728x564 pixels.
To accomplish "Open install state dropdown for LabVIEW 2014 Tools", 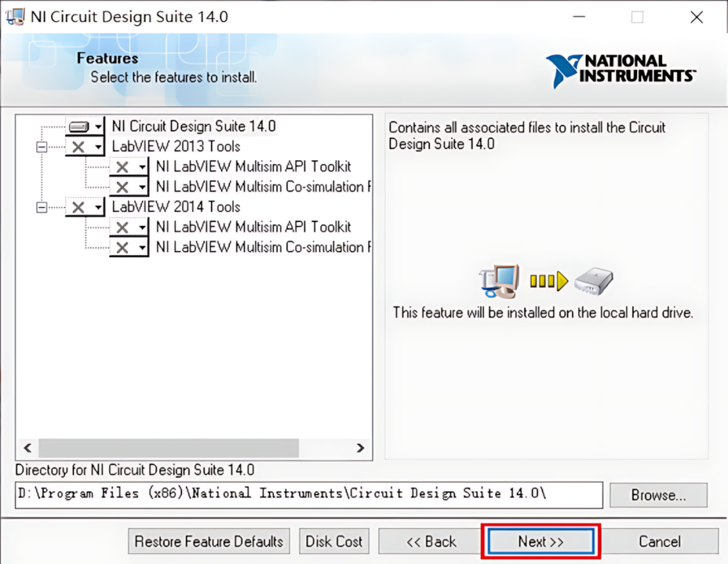I will tap(86, 207).
